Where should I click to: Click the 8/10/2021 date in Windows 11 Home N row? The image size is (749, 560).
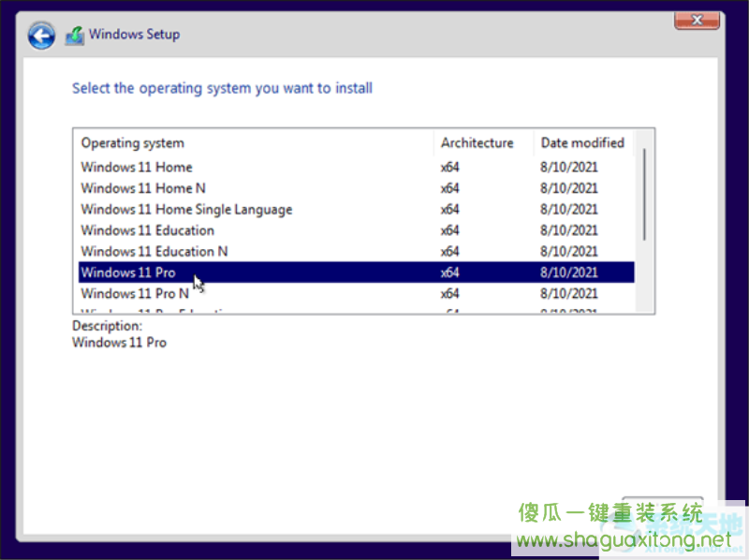[x=569, y=188]
